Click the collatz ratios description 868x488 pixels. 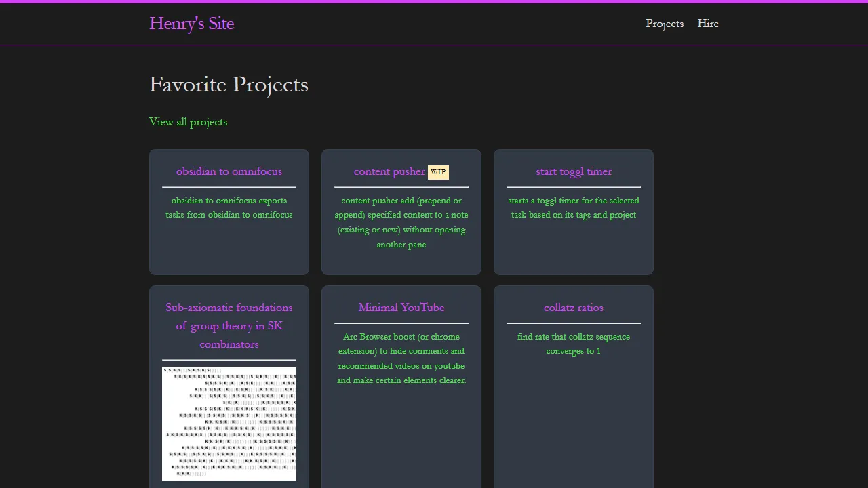pos(573,344)
